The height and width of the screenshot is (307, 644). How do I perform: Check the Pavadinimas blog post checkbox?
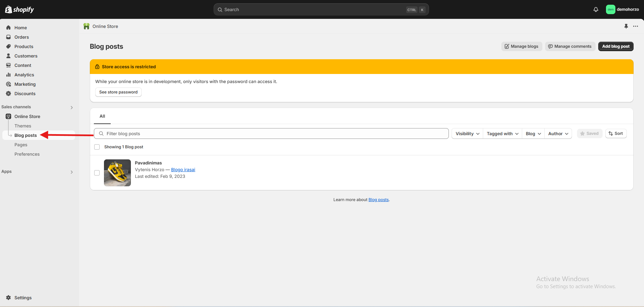tap(97, 173)
